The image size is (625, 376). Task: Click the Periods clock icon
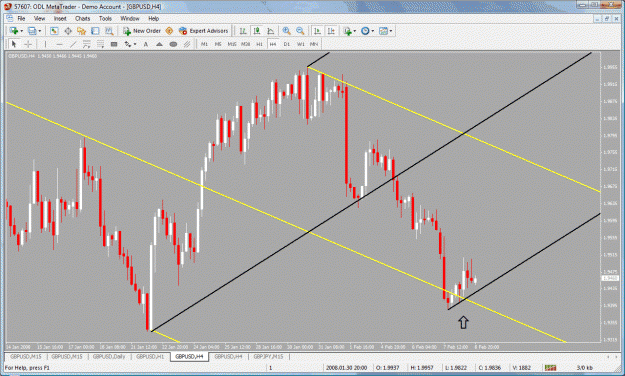pos(365,31)
